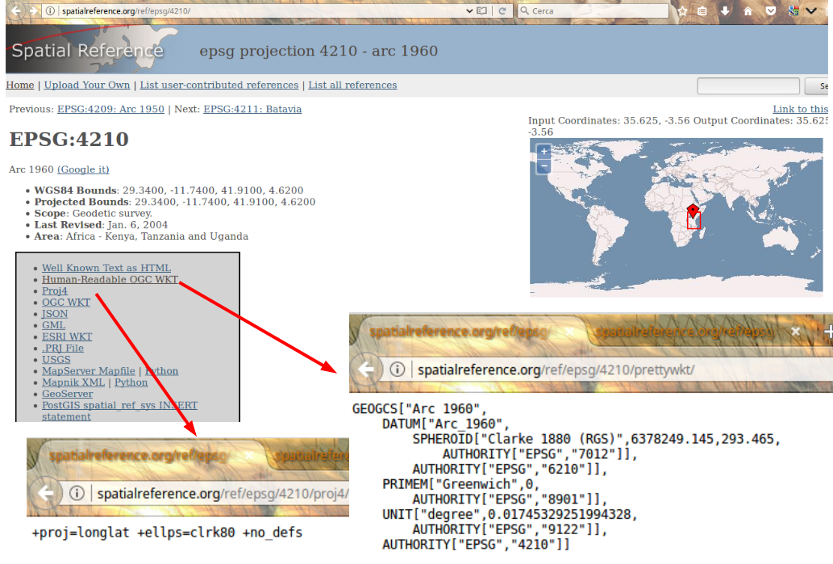Go to browser home page icon

(x=747, y=11)
